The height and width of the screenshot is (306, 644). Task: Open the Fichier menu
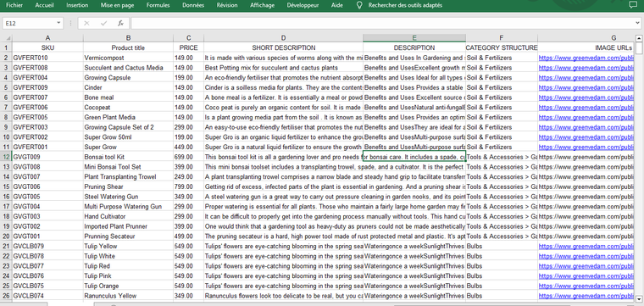pos(14,5)
